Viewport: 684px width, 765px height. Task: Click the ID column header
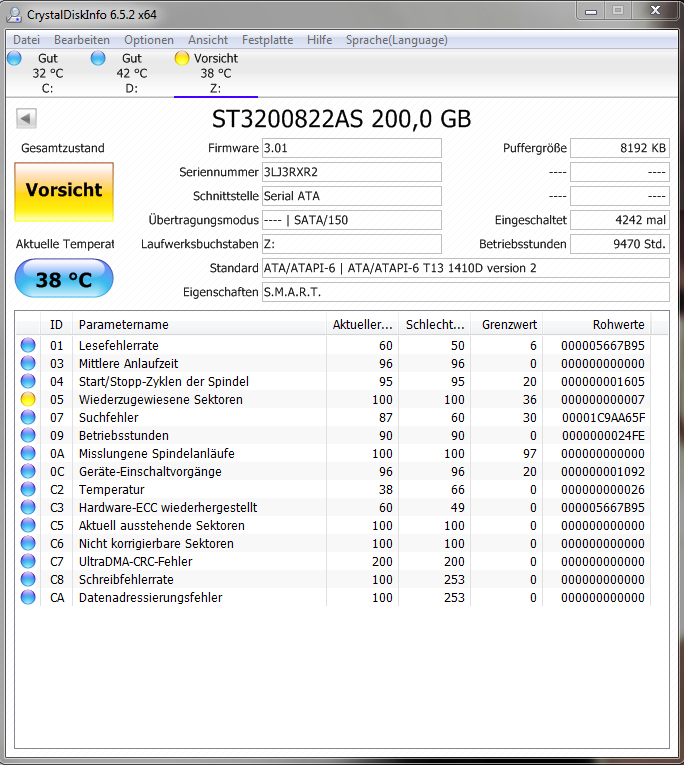click(x=57, y=324)
